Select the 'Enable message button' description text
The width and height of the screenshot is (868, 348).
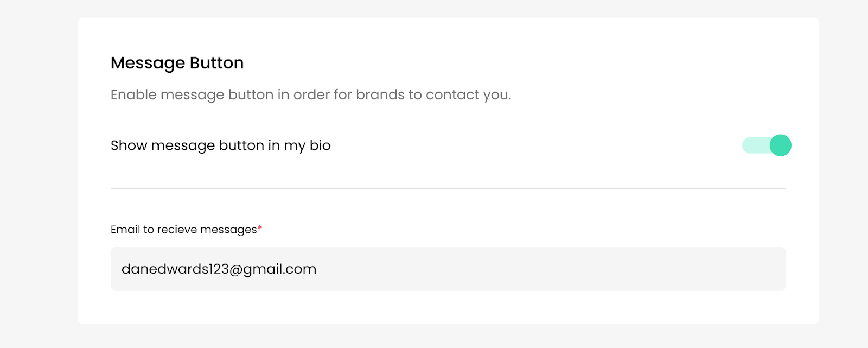(x=310, y=95)
